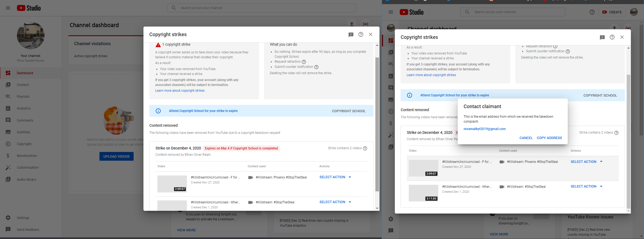Screen dimensions: 644x239
Task: Click YouTube Studio logo in left window
Action: (29, 8)
